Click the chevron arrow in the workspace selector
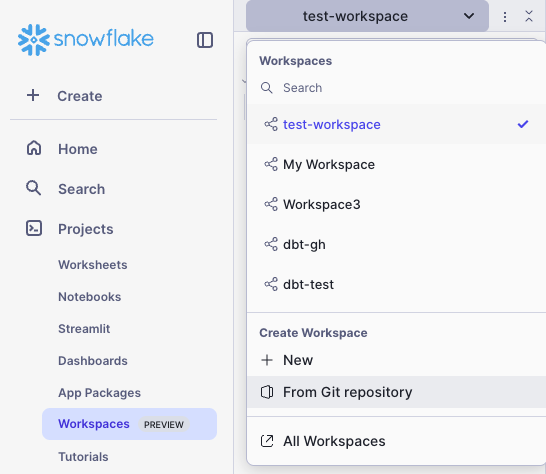The image size is (546, 474). tap(469, 16)
